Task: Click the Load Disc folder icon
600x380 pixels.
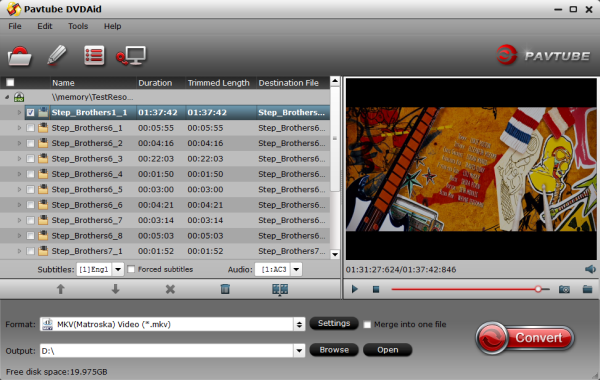Action: pos(19,56)
